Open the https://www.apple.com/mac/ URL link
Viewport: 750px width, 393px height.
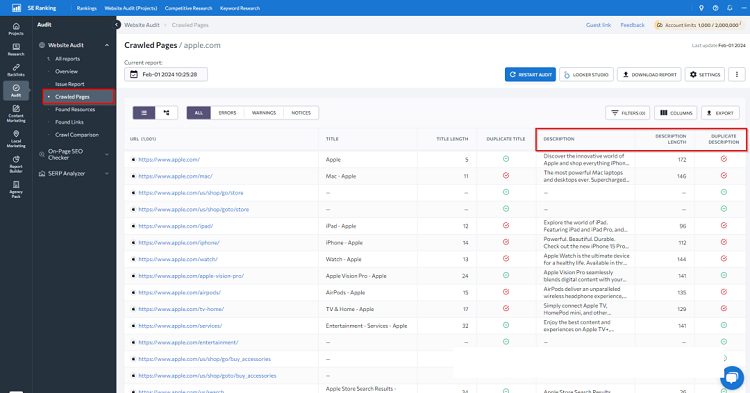click(x=176, y=176)
